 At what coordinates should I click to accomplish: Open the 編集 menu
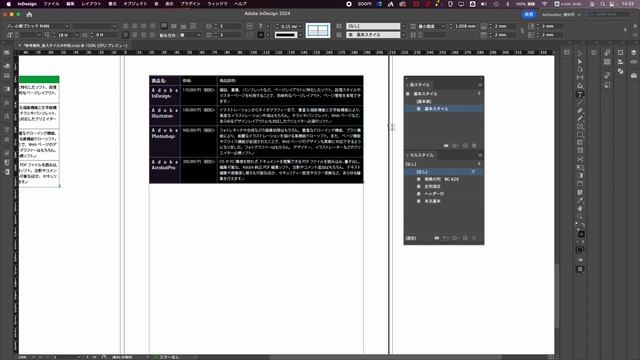[71, 4]
